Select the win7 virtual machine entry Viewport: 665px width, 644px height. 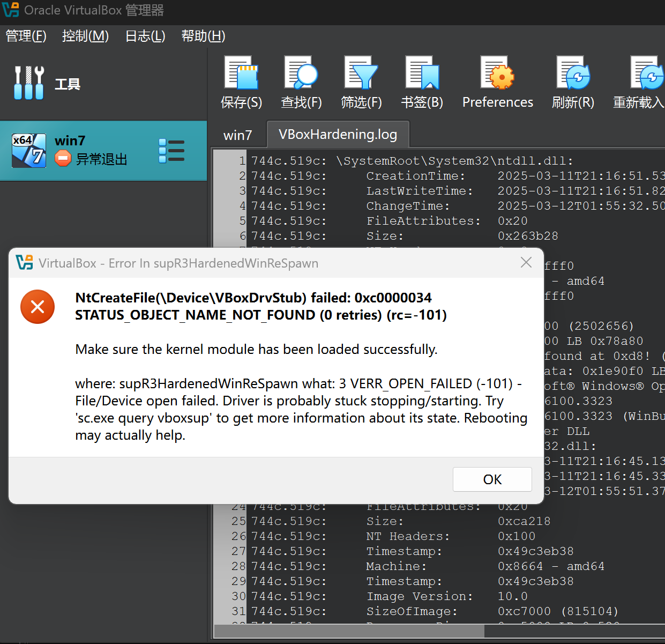[x=91, y=151]
